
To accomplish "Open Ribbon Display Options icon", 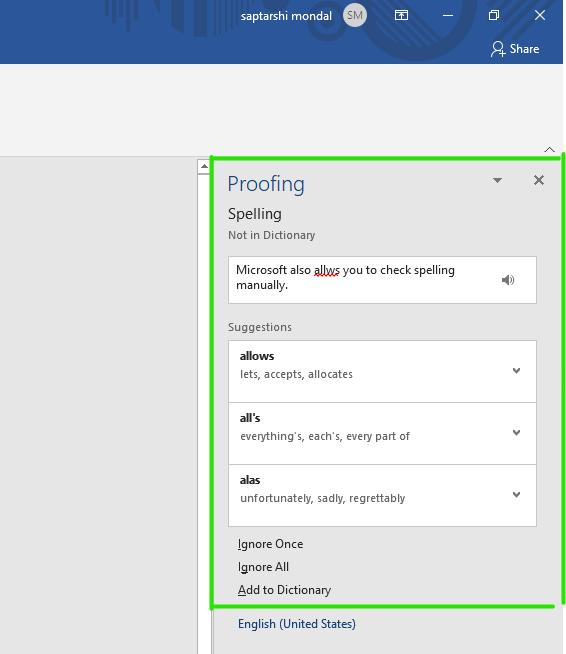I will 401,15.
